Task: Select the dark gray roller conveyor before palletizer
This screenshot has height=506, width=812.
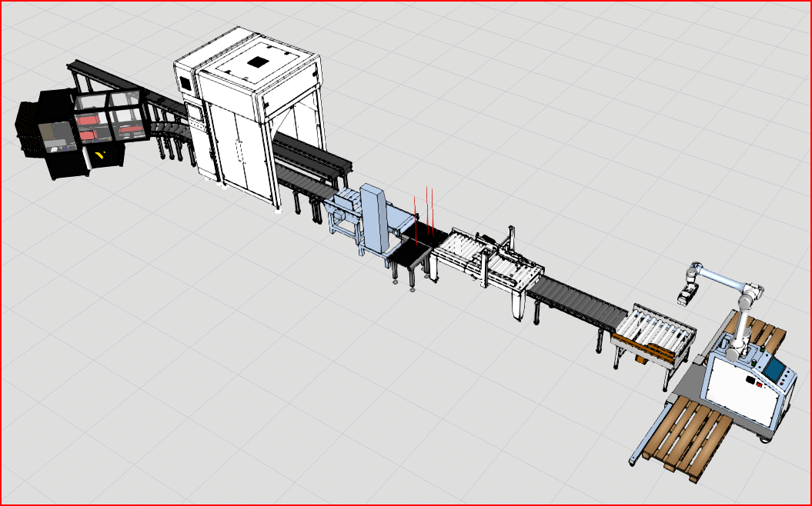Action: coord(578,305)
